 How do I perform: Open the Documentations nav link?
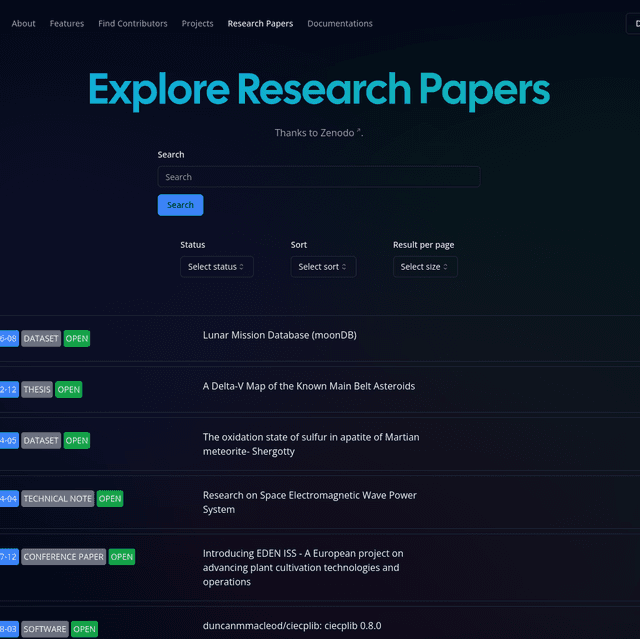coord(340,24)
